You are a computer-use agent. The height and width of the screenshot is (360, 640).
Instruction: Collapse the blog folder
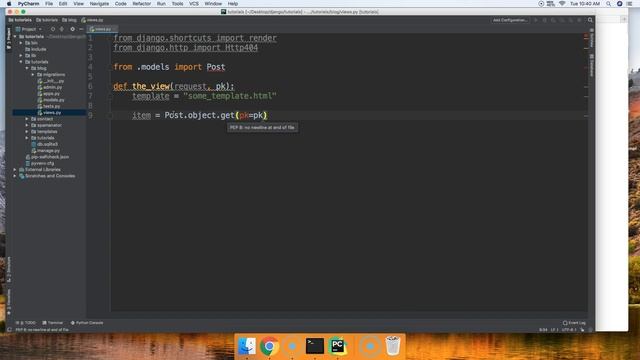click(x=27, y=68)
